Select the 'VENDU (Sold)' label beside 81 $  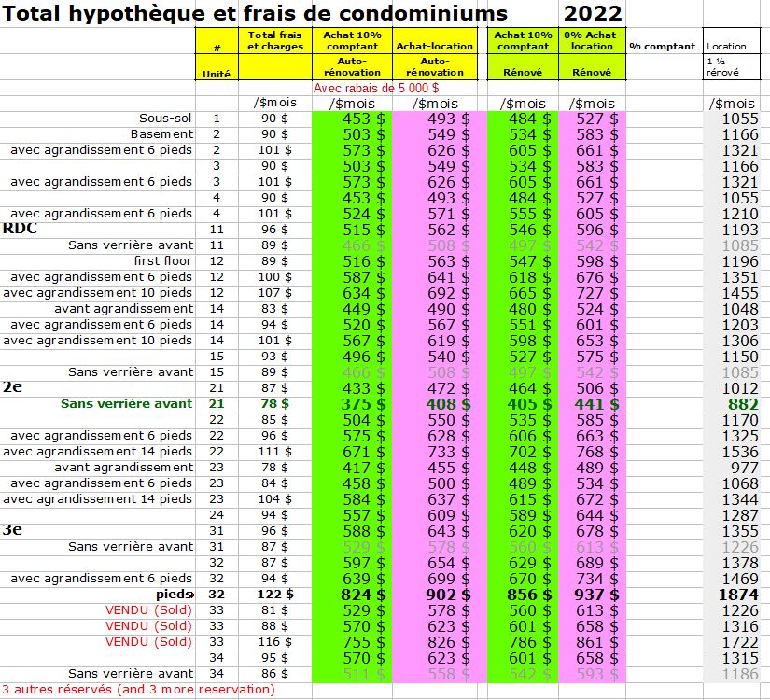tap(148, 610)
